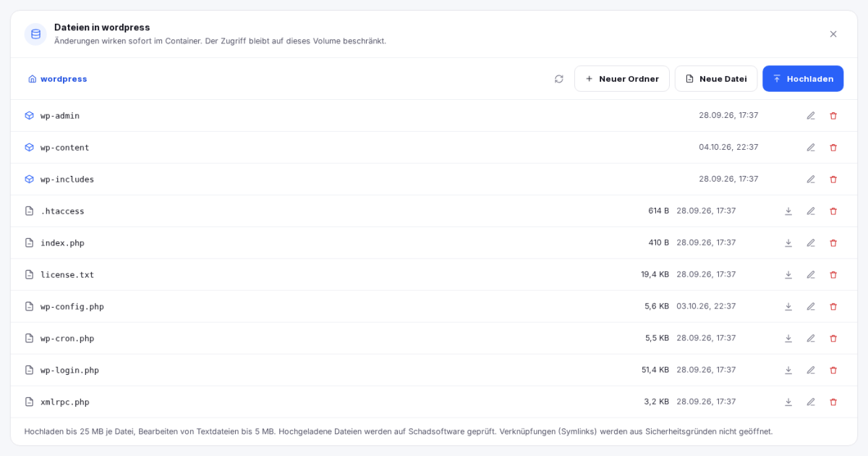Edit license.txt
Image resolution: width=868 pixels, height=456 pixels.
point(811,275)
